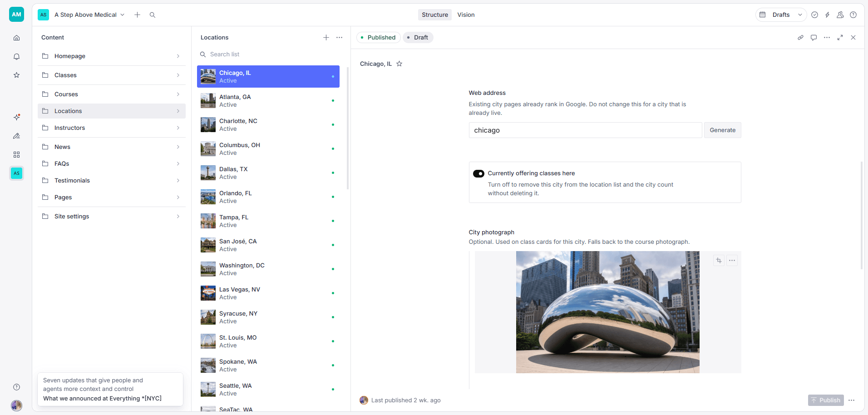This screenshot has height=415, width=868.
Task: Open the tasks checkmark icon top right
Action: [814, 15]
